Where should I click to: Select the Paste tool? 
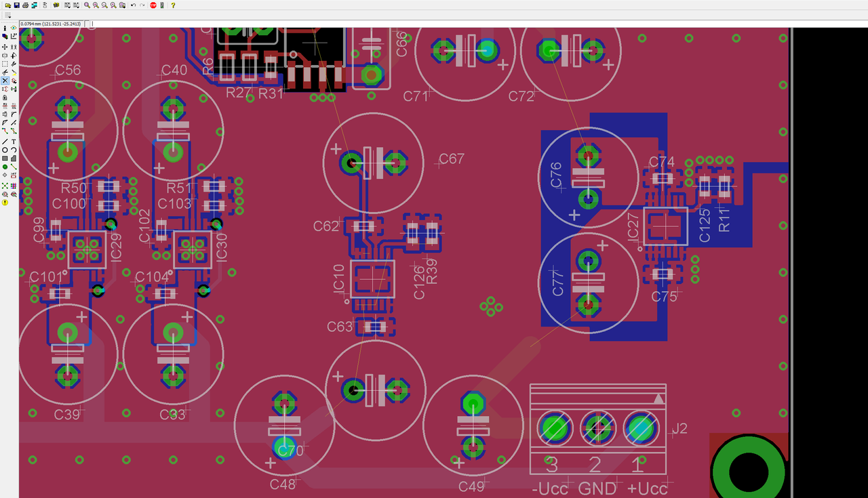(x=14, y=72)
